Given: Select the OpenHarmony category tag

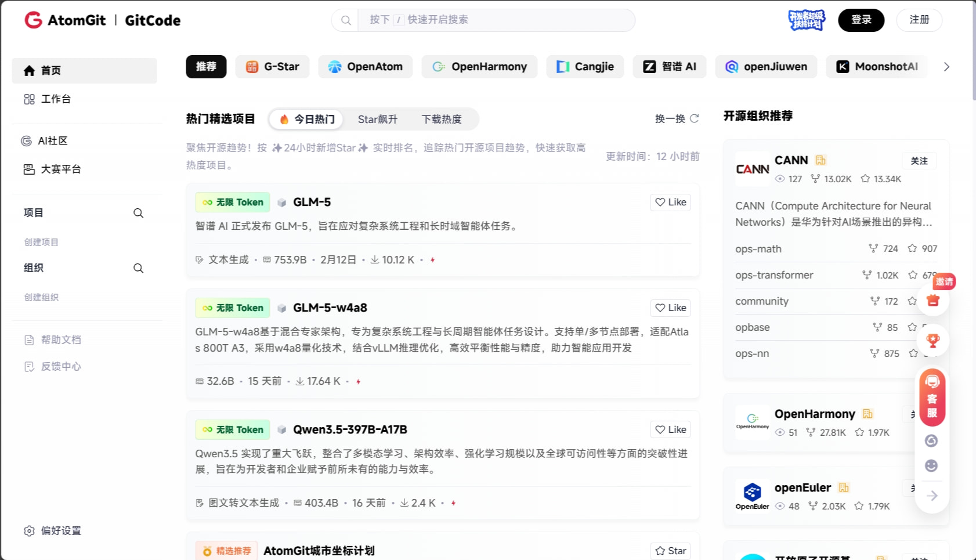Looking at the screenshot, I should (479, 67).
